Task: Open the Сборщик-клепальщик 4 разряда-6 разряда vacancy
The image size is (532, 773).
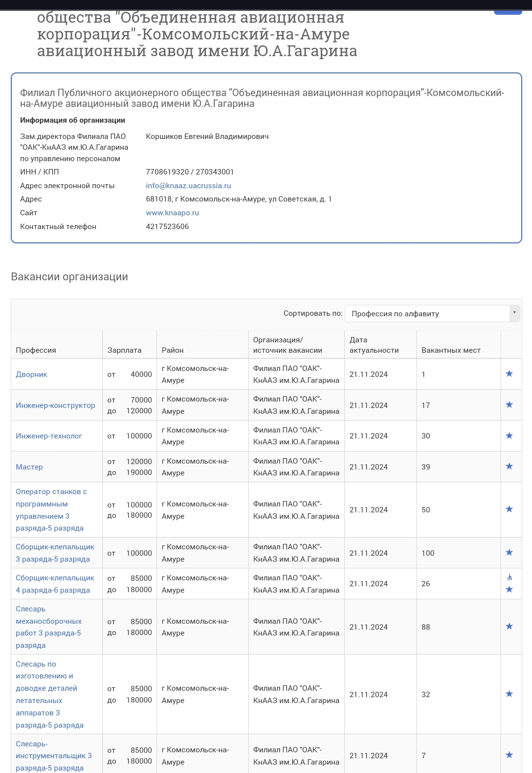Action: [55, 584]
